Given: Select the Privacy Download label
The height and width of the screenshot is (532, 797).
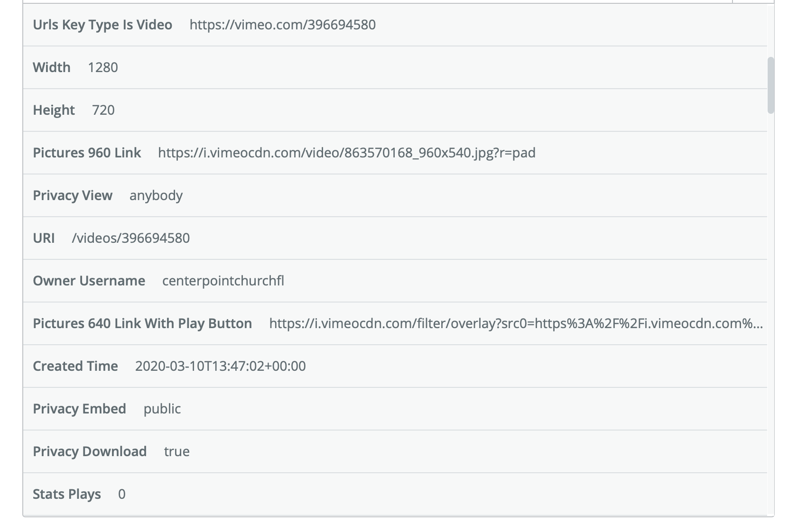Looking at the screenshot, I should click(x=90, y=451).
